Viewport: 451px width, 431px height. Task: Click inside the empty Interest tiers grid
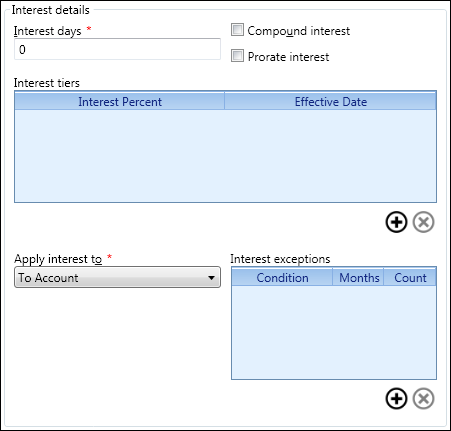click(x=225, y=155)
